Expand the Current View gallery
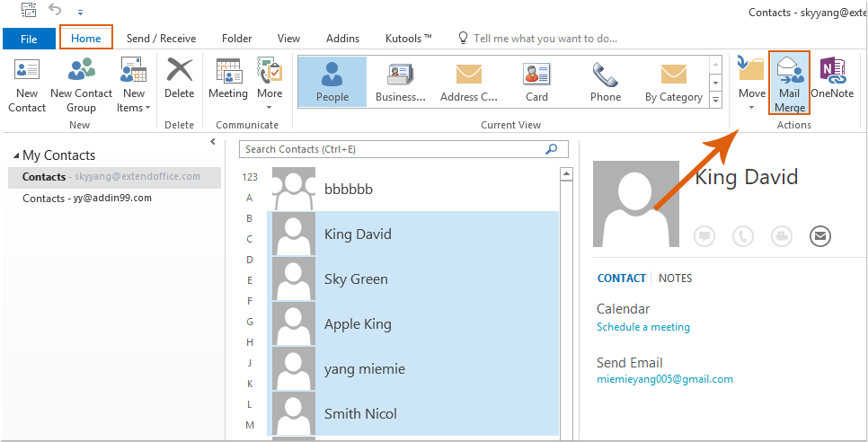This screenshot has height=442, width=868. click(x=716, y=100)
